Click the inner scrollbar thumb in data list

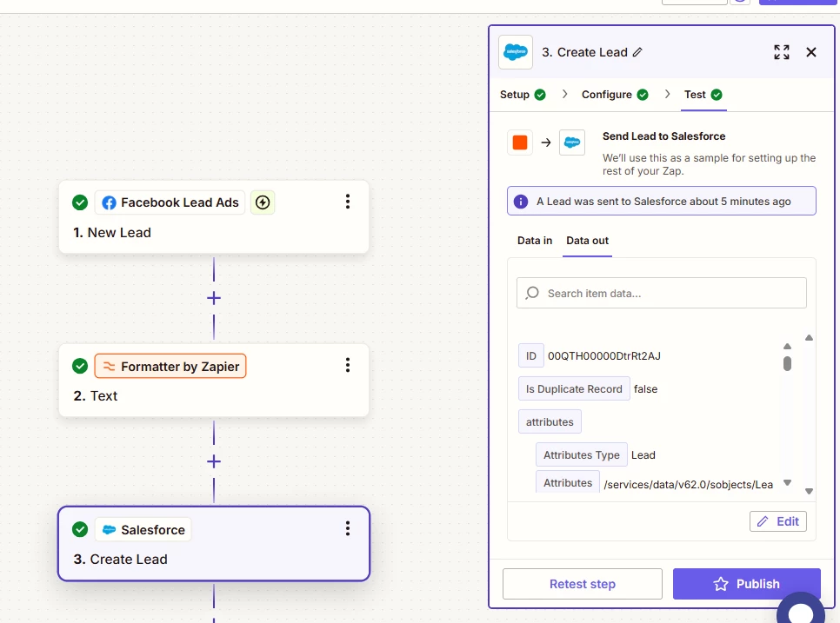pos(787,363)
